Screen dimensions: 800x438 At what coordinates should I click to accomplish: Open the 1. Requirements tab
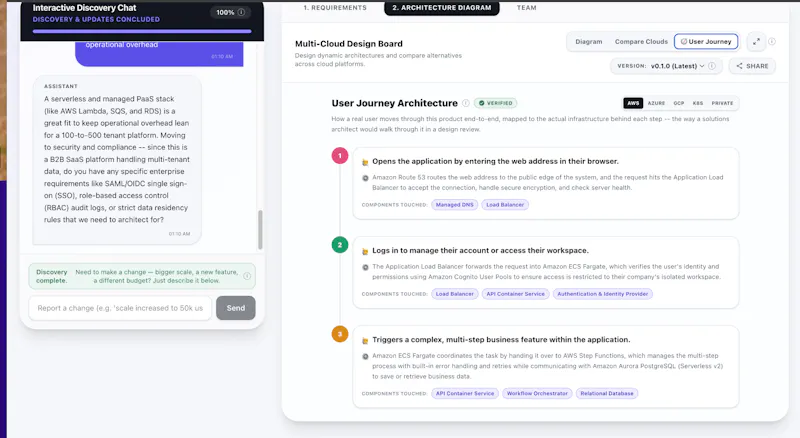pyautogui.click(x=335, y=8)
